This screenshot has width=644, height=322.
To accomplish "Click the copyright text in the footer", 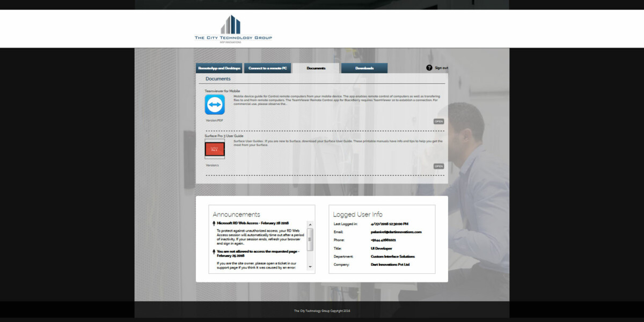I will tap(322, 310).
